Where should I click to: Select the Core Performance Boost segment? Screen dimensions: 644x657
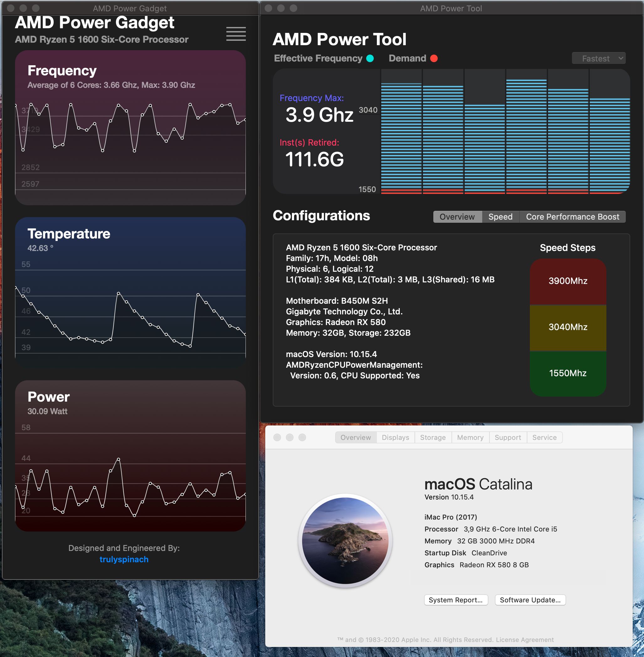point(572,216)
